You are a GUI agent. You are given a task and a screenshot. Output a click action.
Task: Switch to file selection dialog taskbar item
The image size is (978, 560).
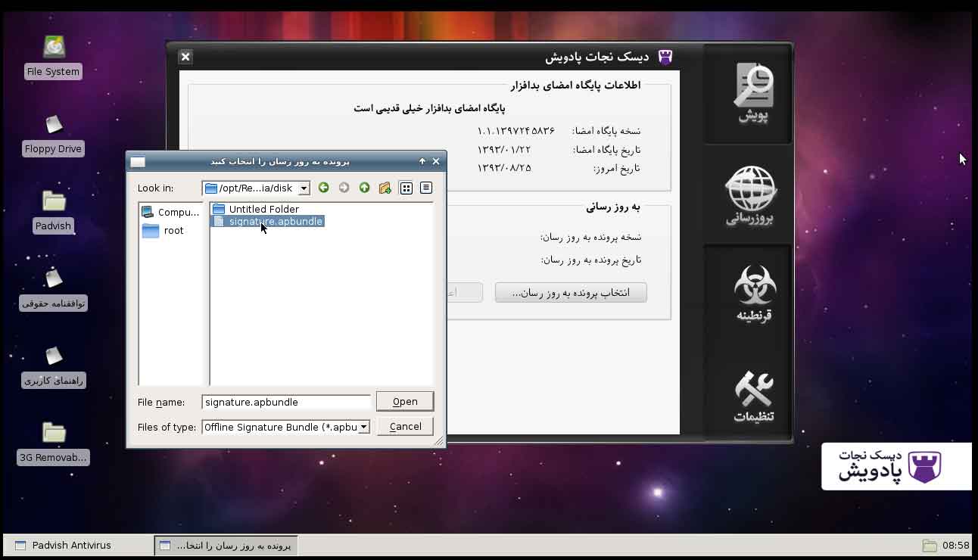point(226,545)
